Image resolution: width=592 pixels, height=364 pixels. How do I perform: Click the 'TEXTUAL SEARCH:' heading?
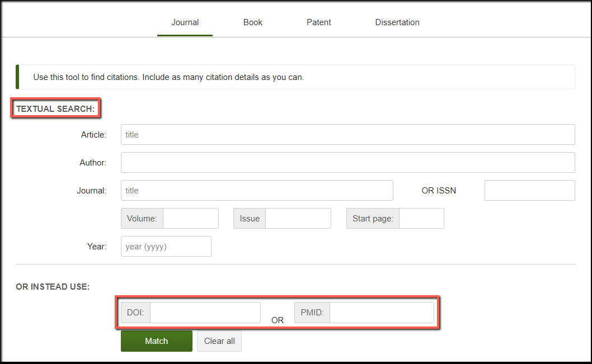(55, 108)
